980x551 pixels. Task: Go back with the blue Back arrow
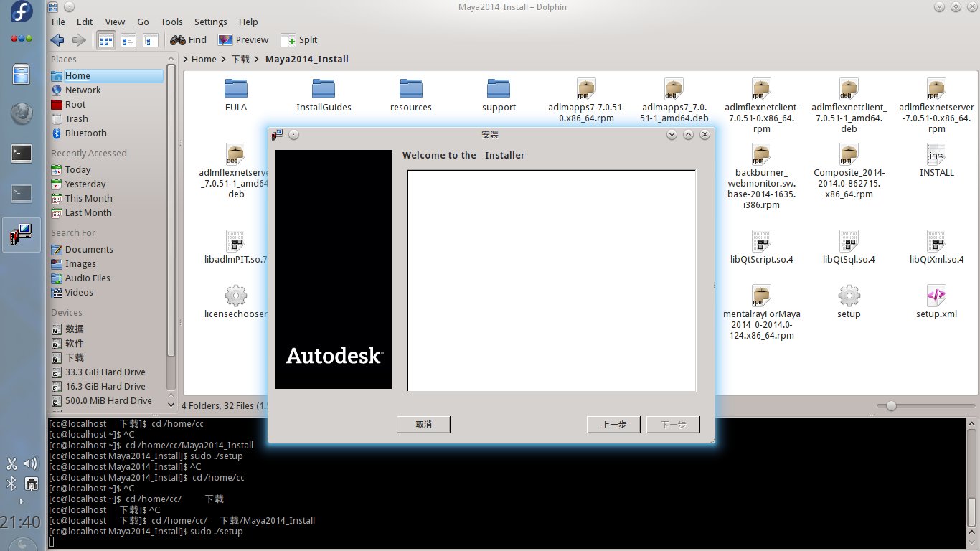[x=57, y=40]
